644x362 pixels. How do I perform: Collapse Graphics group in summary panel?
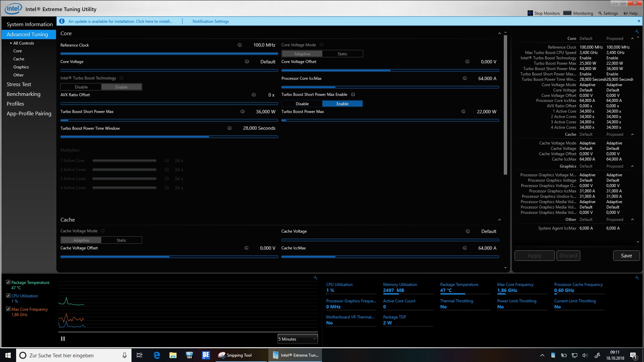tap(632, 166)
